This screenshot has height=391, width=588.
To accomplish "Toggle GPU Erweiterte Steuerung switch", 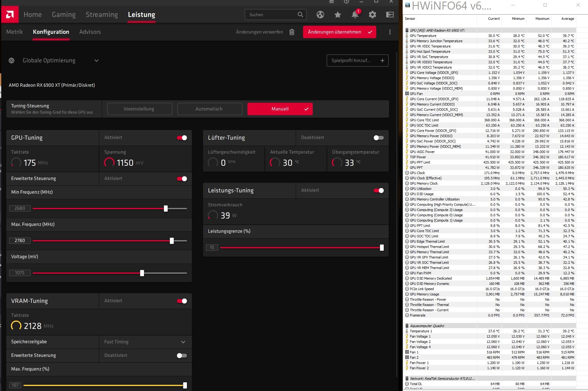I will click(x=182, y=179).
